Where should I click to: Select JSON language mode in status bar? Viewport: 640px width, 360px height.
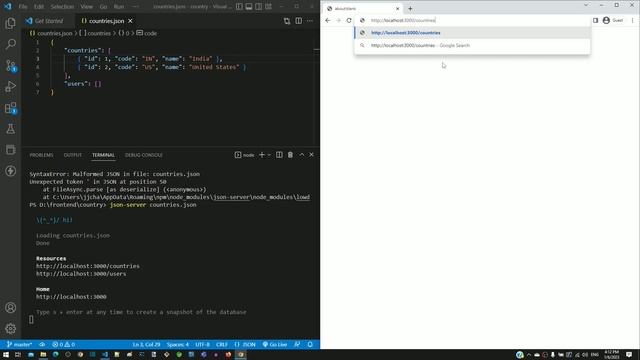[245, 344]
